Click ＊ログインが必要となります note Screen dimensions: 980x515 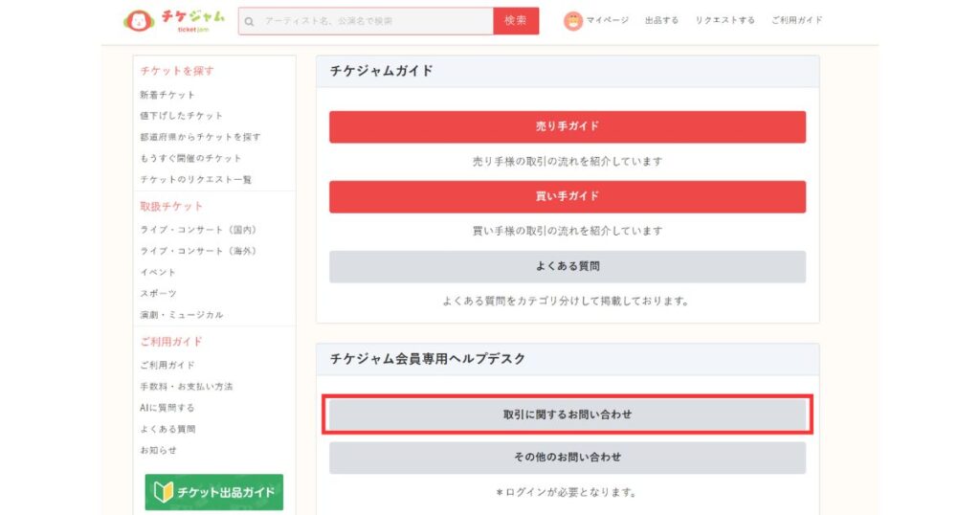tap(567, 492)
